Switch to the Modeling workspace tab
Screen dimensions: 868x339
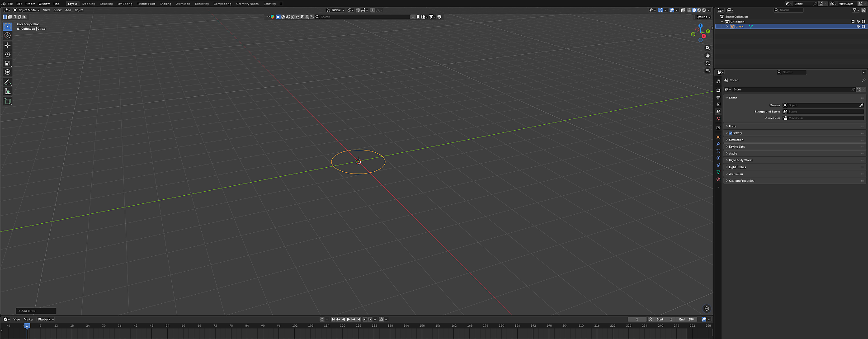click(x=89, y=4)
